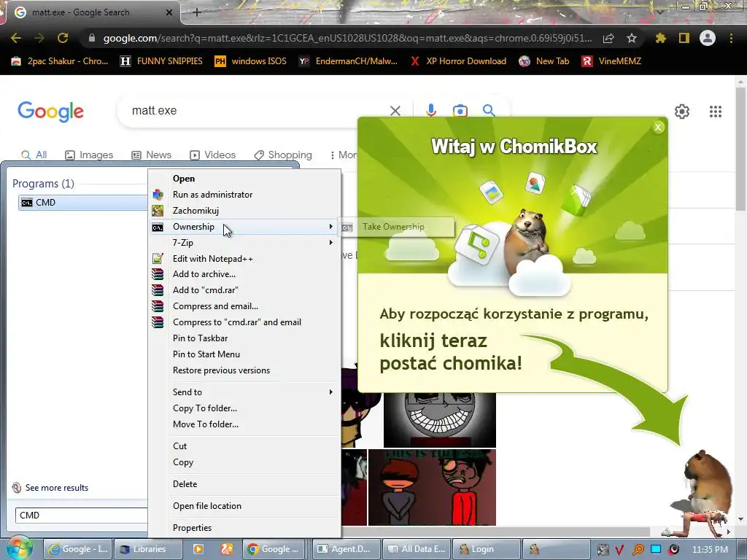Choose Open in the context menu
Image resolution: width=747 pixels, height=560 pixels.
click(244, 179)
